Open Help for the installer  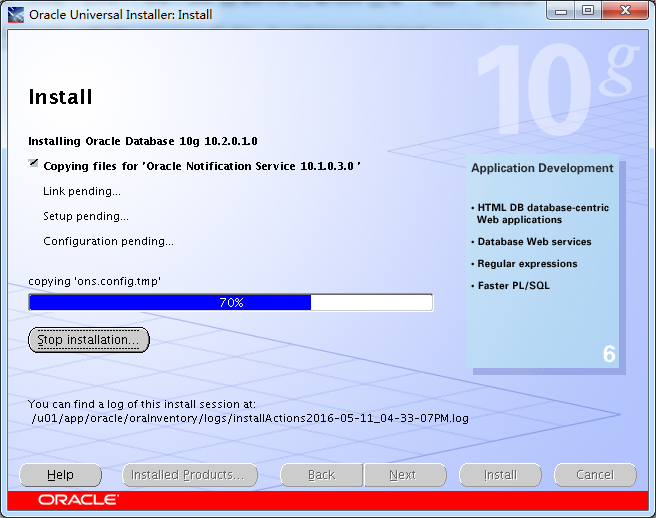(60, 475)
